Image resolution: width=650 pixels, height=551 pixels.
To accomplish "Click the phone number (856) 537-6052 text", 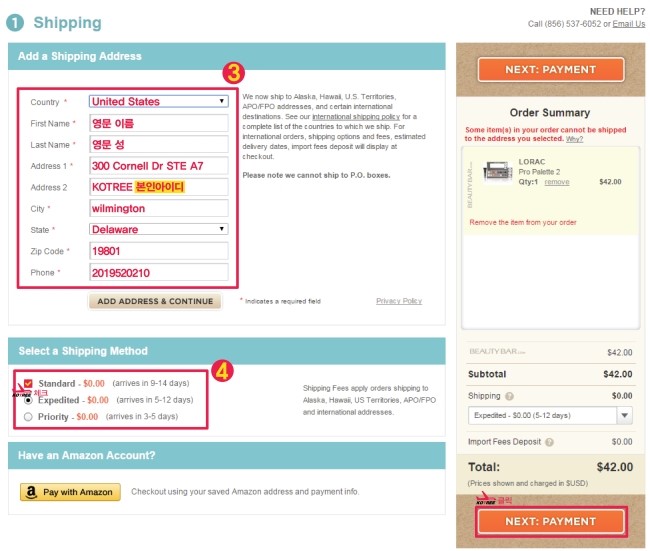I will pyautogui.click(x=572, y=24).
